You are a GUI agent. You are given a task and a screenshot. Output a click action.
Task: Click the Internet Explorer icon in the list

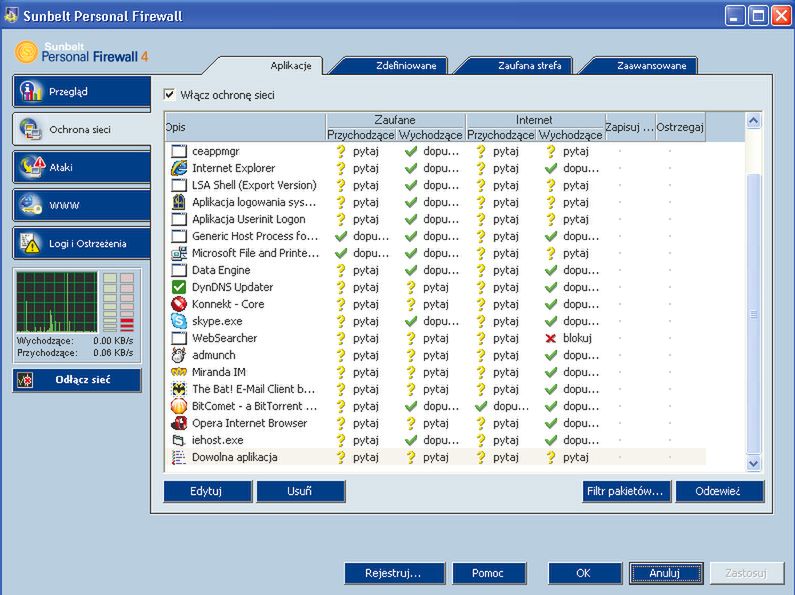tap(179, 168)
